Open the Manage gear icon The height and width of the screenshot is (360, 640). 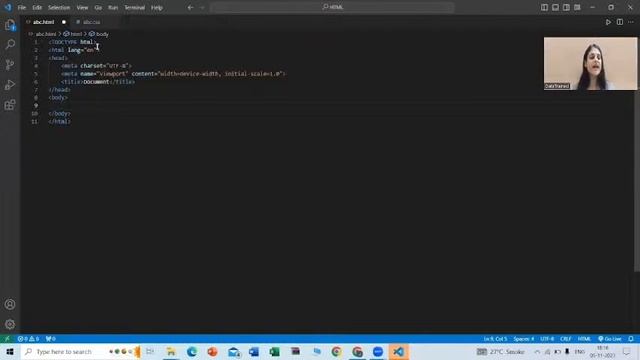[10, 324]
